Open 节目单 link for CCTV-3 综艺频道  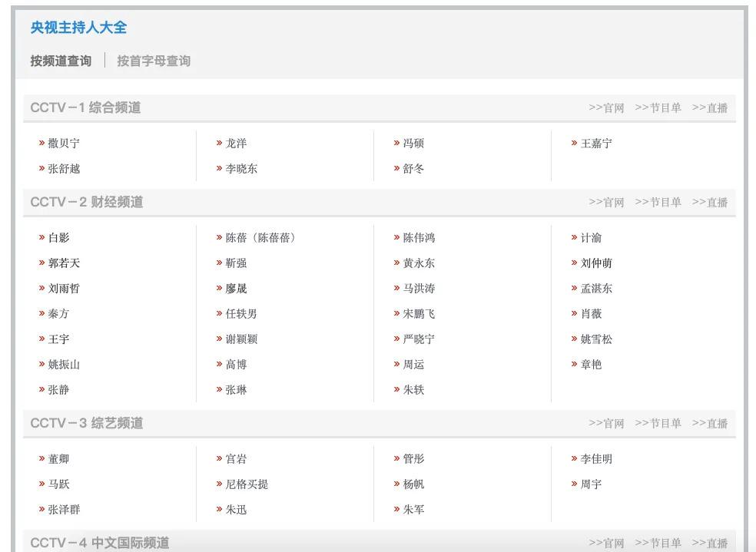pos(658,423)
